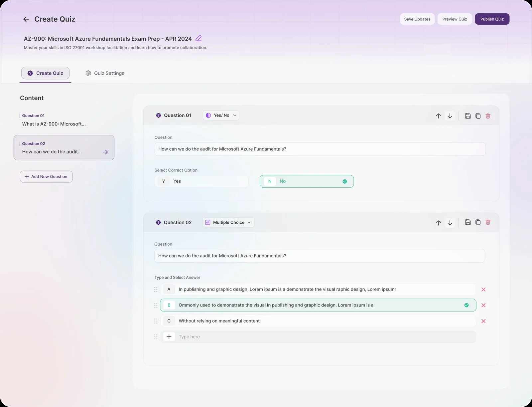Screen dimensions: 532x407
Task: Click the Question 02 question text field
Action: [320, 256]
